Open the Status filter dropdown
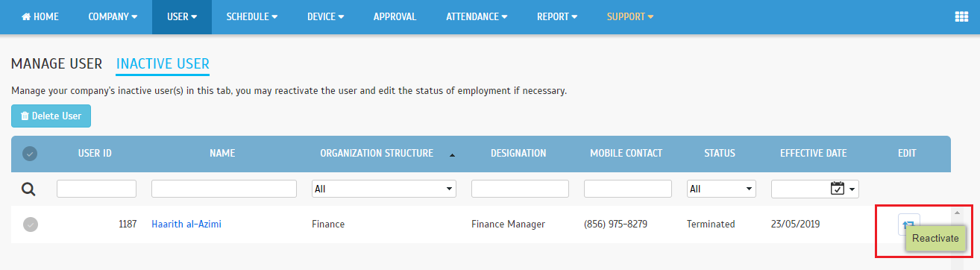Screen dimensions: 980x270 coord(721,189)
